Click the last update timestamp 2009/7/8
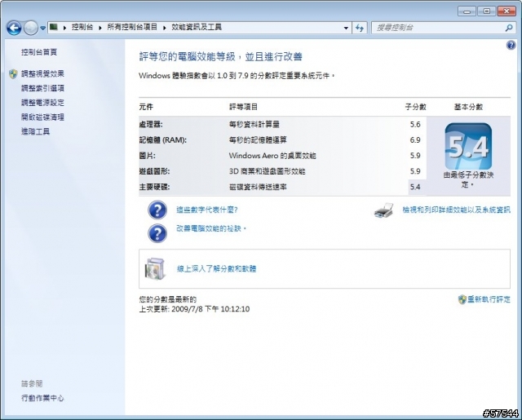The image size is (522, 420). point(194,309)
